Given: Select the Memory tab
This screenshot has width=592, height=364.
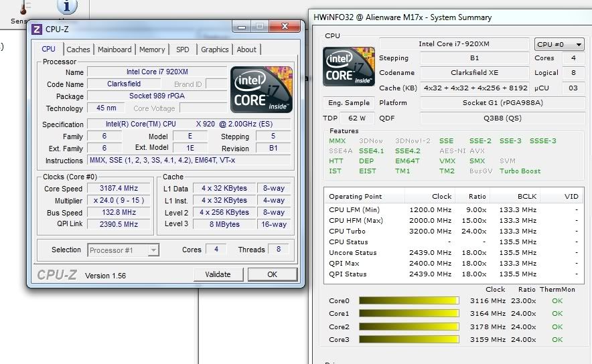Looking at the screenshot, I should 152,50.
